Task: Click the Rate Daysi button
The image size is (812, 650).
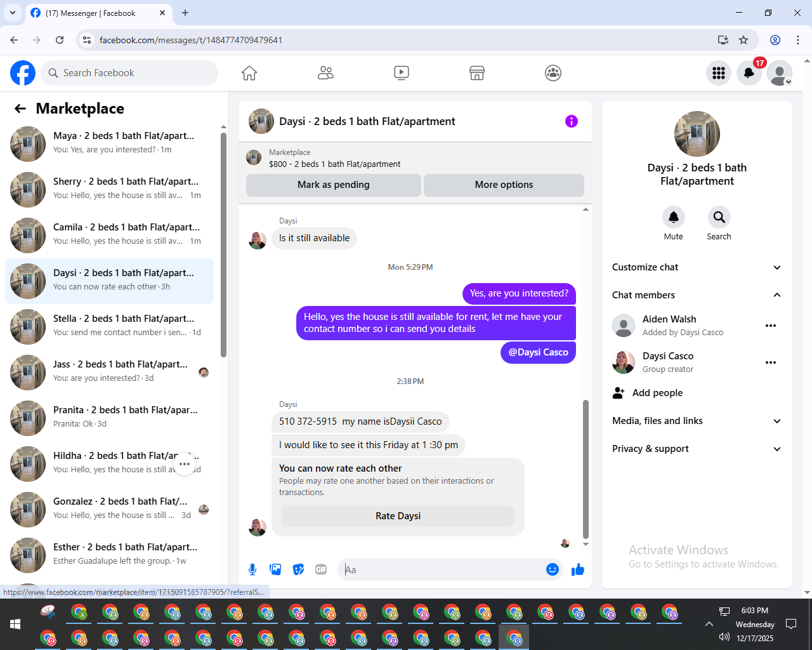Action: coord(398,516)
